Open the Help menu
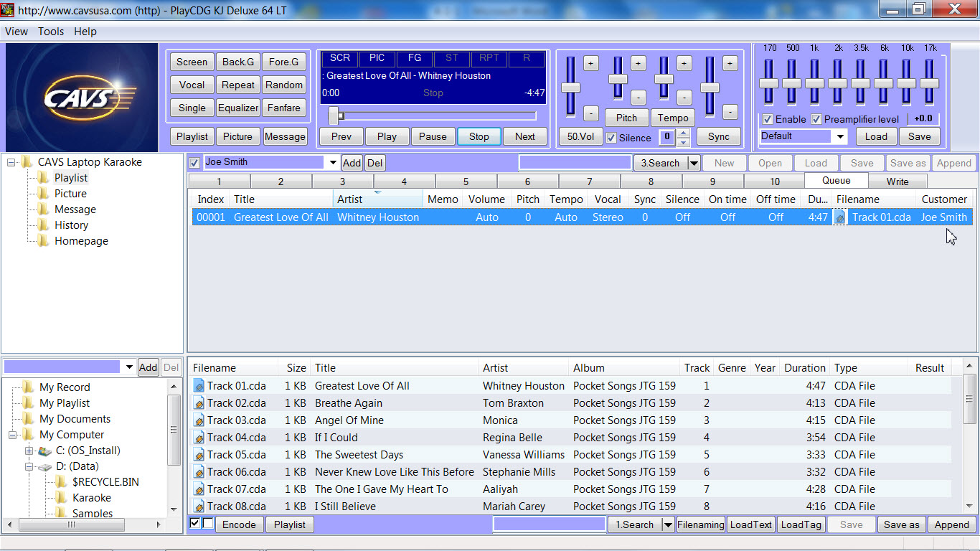Image resolution: width=980 pixels, height=551 pixels. point(85,32)
